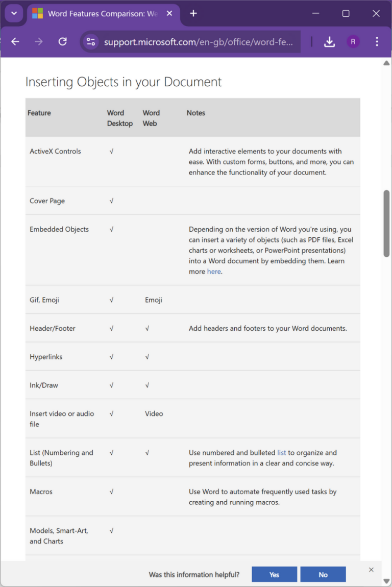Open the Chrome three-dot menu
392x587 pixels.
[x=376, y=42]
